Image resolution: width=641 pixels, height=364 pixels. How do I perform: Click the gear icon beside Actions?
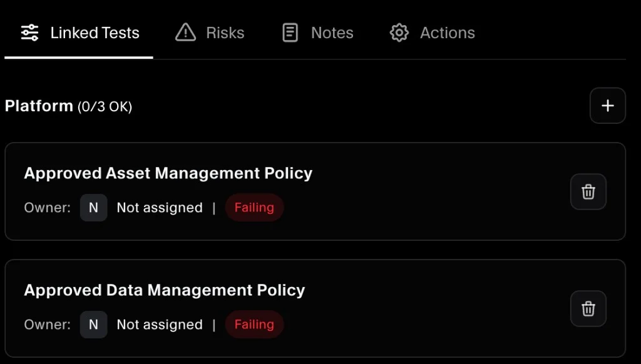tap(398, 33)
